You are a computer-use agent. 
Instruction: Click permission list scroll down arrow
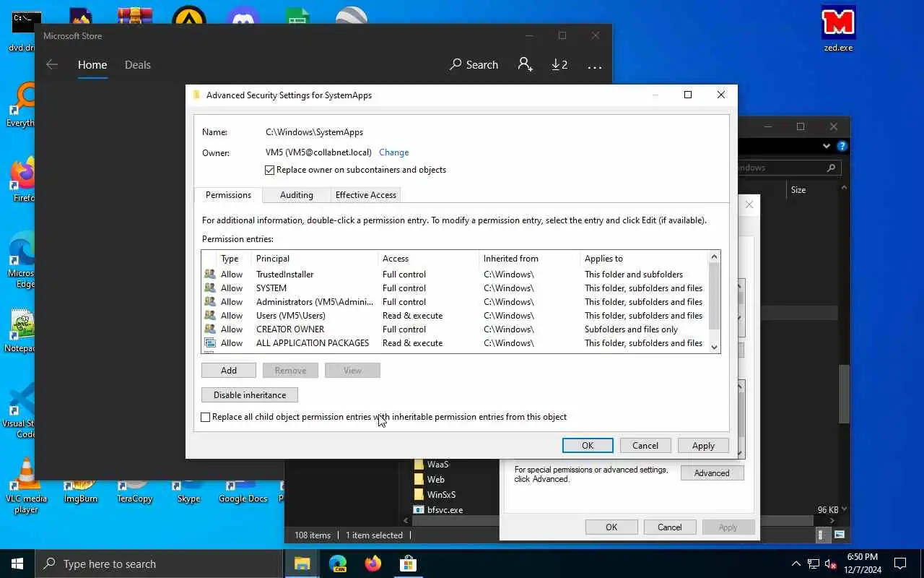click(x=715, y=347)
